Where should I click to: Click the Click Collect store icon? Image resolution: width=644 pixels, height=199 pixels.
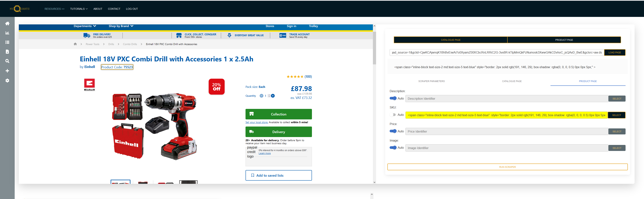[x=179, y=35]
